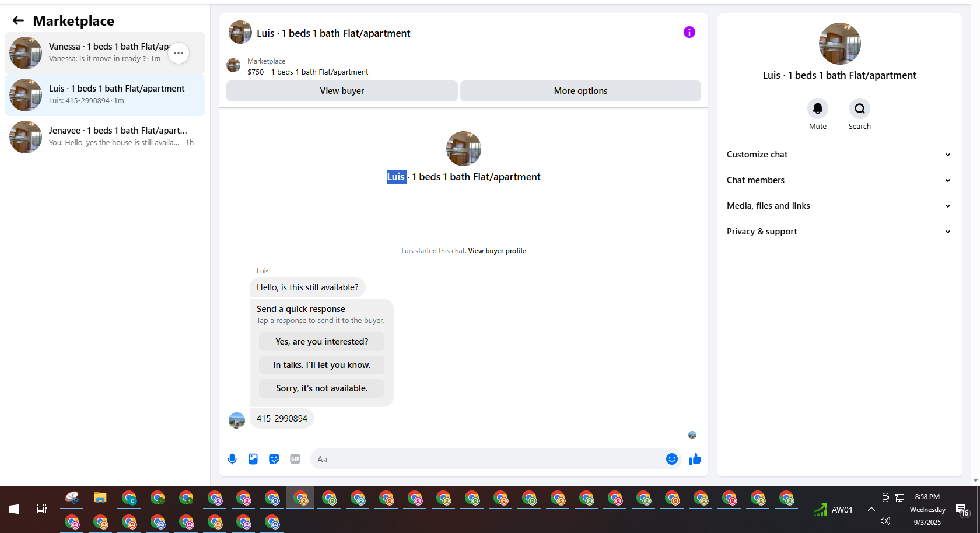Click the View buyer button
The width and height of the screenshot is (980, 533).
(x=342, y=91)
